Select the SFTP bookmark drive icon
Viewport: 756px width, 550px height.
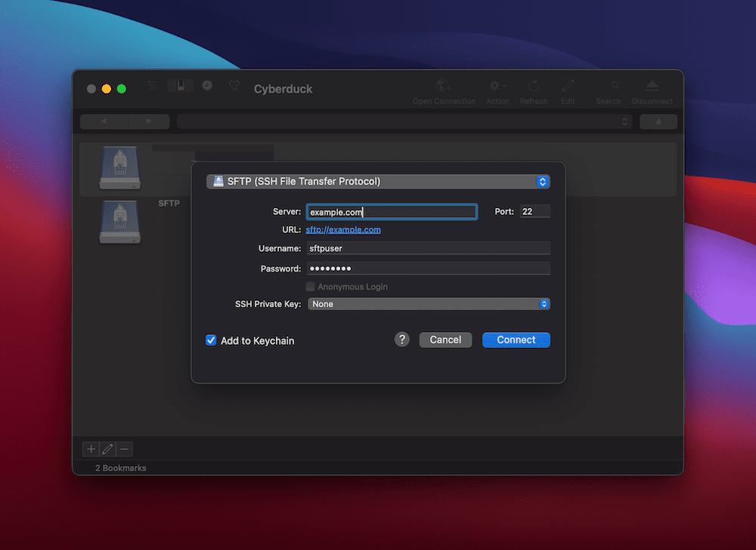tap(119, 222)
